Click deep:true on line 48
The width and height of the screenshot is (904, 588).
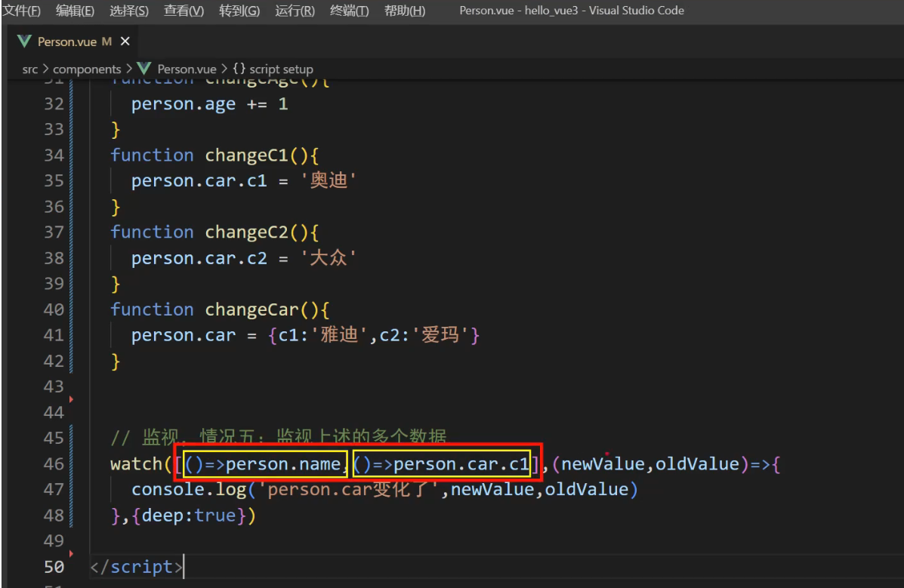click(189, 516)
